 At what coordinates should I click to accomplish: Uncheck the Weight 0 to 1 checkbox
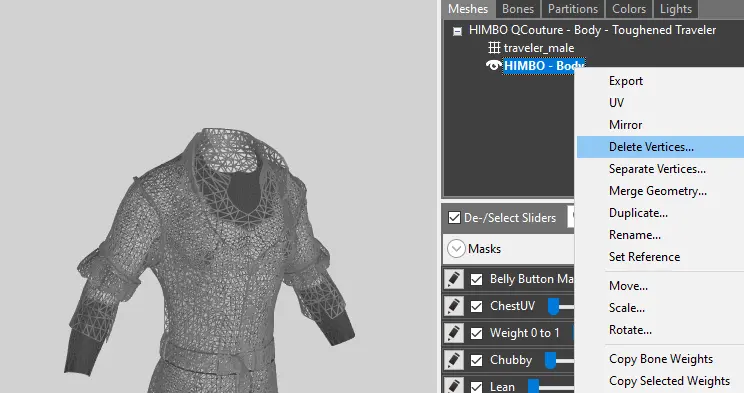476,333
